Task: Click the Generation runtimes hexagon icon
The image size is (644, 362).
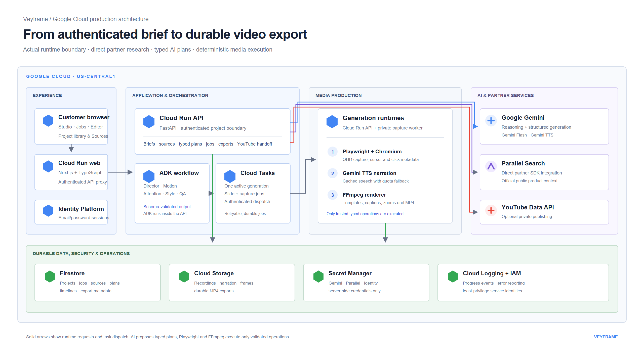Action: (332, 122)
